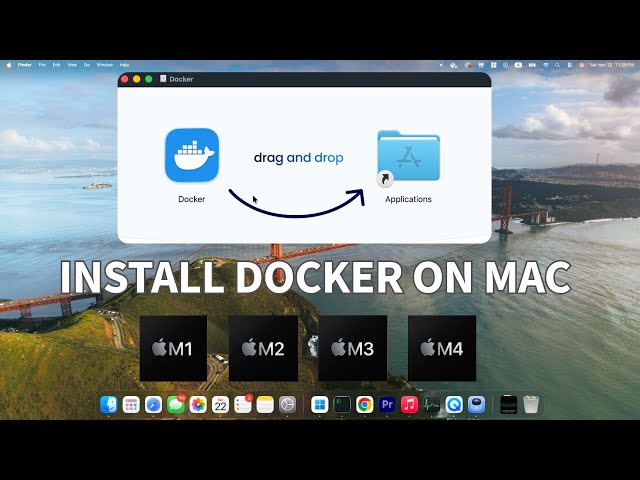640x480 pixels.
Task: Open Music app in the dock
Action: coord(409,404)
